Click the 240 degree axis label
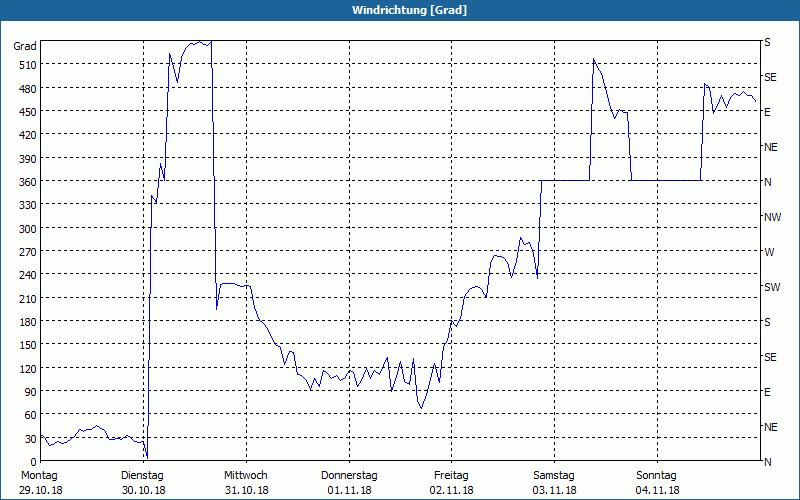800x500 pixels. tap(28, 276)
